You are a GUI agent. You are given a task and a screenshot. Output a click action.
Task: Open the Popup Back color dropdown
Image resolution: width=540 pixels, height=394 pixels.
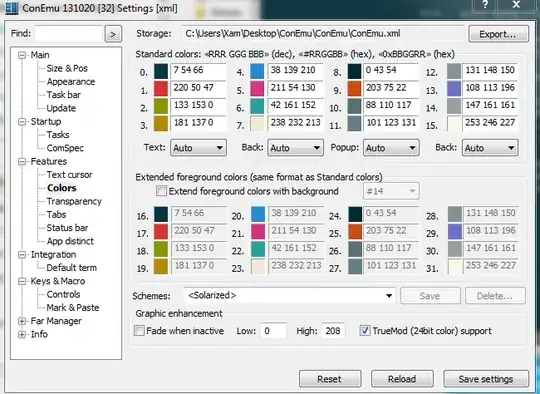coord(490,148)
